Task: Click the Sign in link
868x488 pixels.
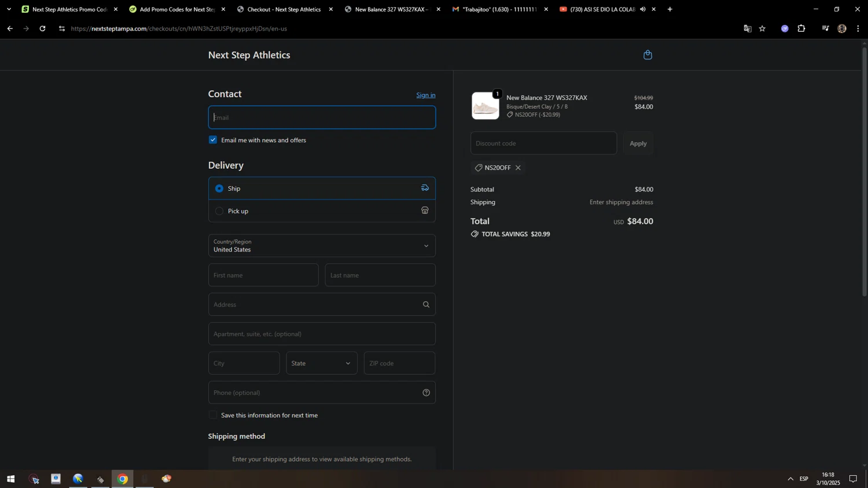Action: click(x=426, y=95)
